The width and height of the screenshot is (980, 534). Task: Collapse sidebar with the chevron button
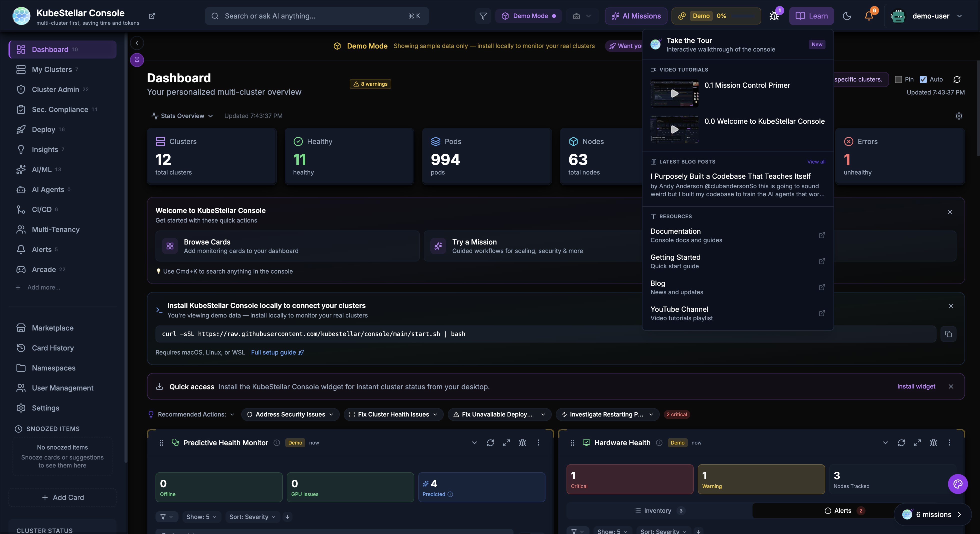137,43
